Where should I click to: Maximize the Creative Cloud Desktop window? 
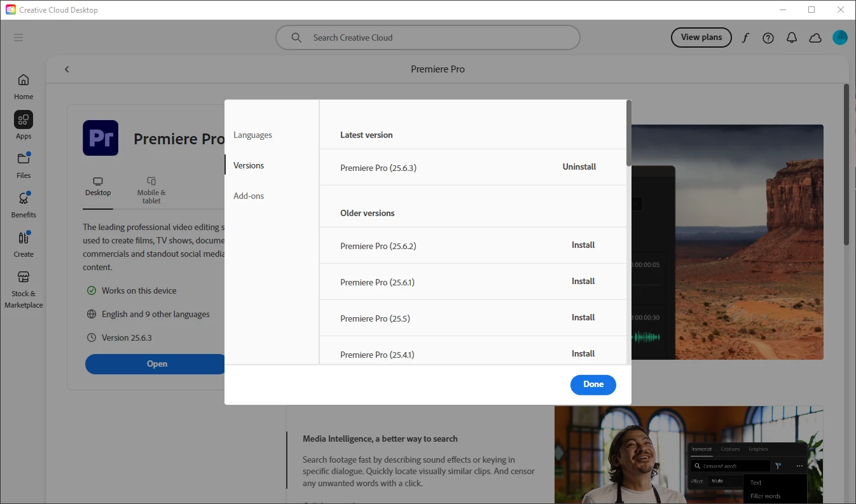click(811, 10)
